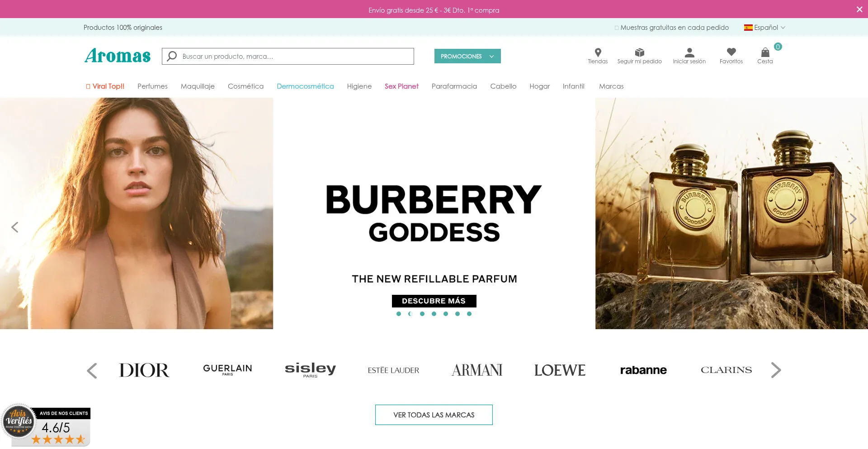Click the Seguir mi pedido package icon
868x449 pixels.
[x=639, y=52]
